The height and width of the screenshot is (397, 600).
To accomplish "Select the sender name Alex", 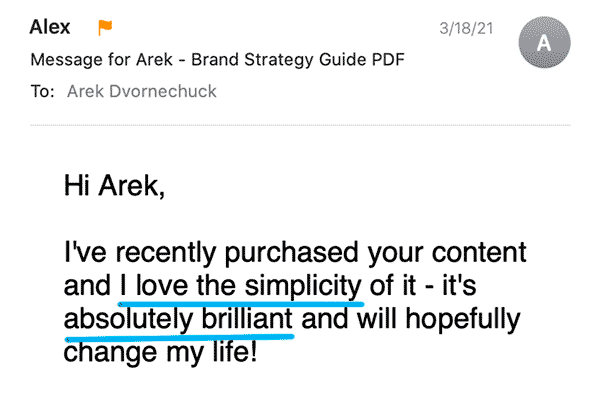I will [x=50, y=27].
